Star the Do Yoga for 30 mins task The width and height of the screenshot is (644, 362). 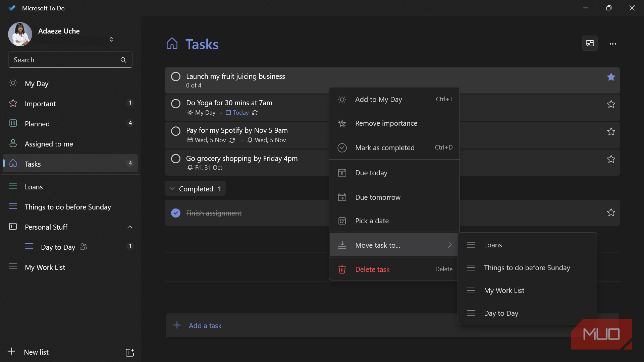pyautogui.click(x=611, y=104)
